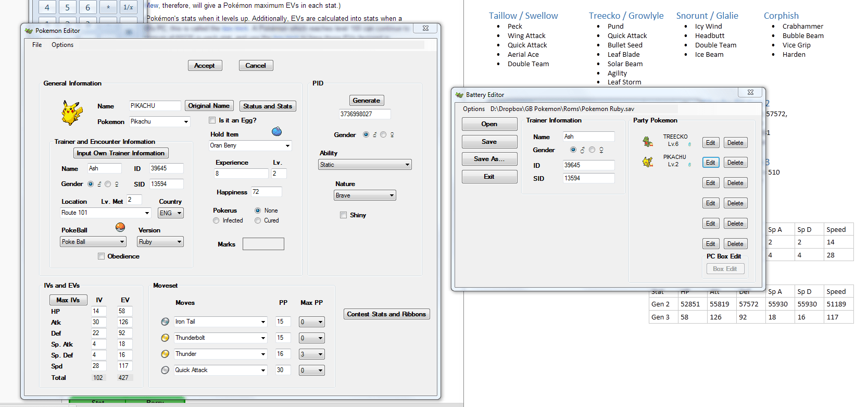Open the File menu in Pokemon Editor
868x407 pixels.
[x=37, y=45]
